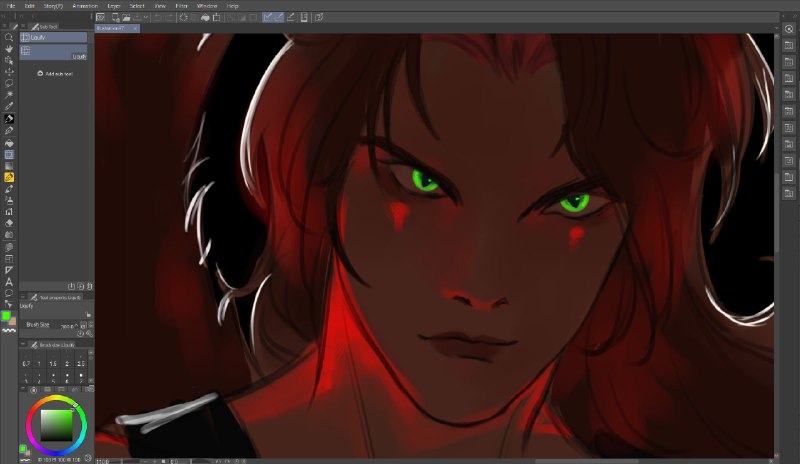
Task: Pick the Eyedropper tool
Action: point(9,106)
